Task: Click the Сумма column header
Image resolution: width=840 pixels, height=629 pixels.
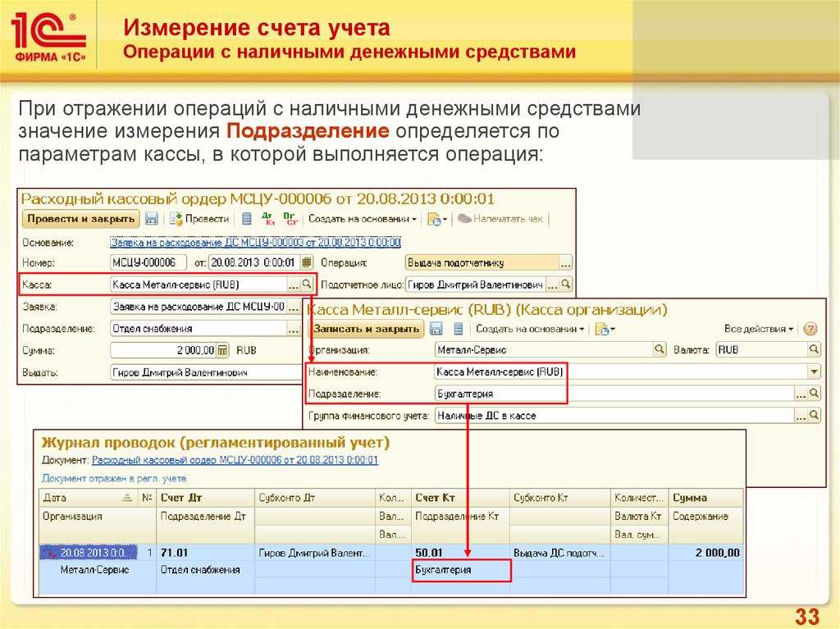Action: pyautogui.click(x=706, y=498)
